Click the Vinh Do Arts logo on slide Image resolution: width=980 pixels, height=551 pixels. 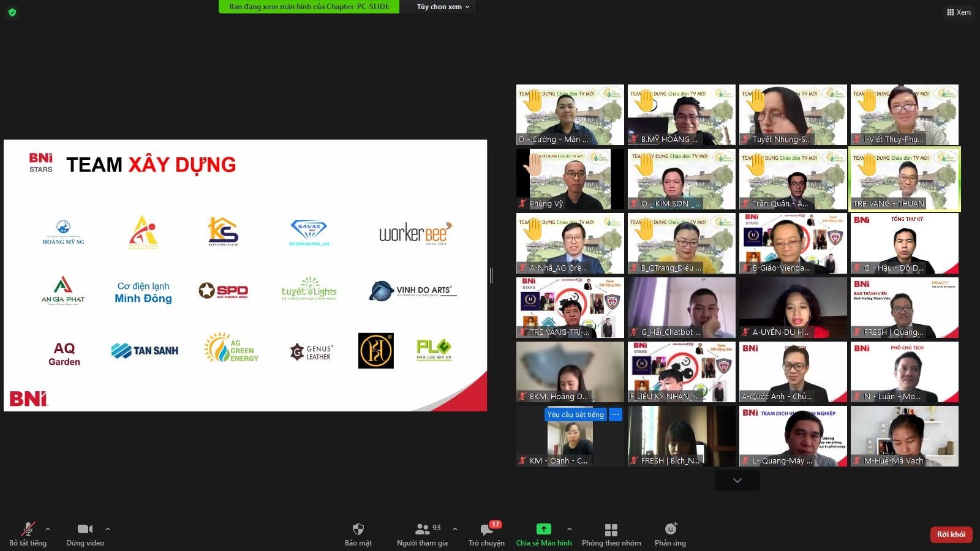coord(413,291)
